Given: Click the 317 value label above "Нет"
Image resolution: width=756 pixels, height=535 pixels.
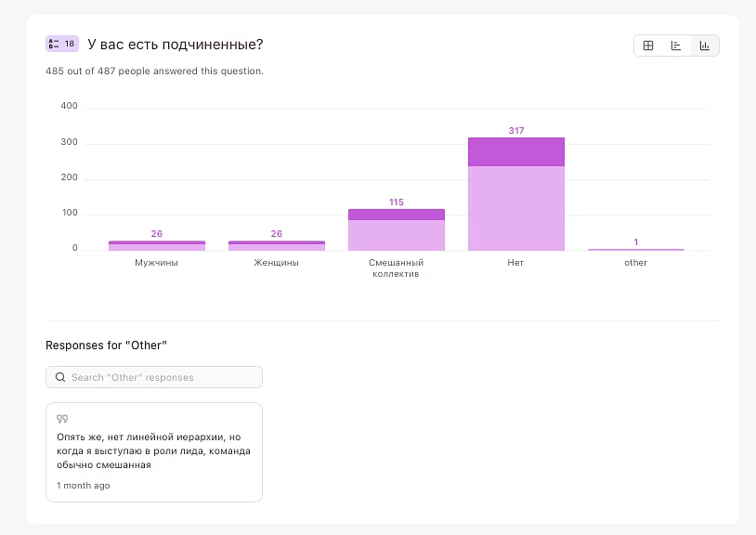Looking at the screenshot, I should 516,131.
